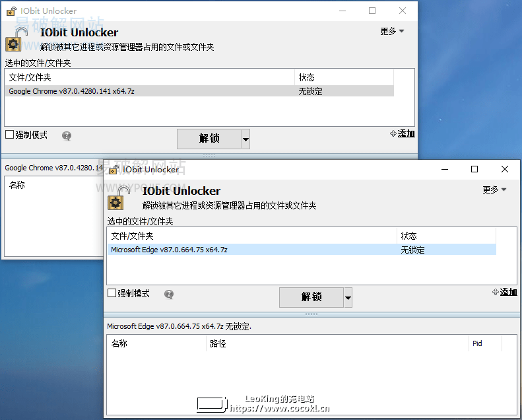Open help icon beside 强制模式 in back window

point(67,135)
